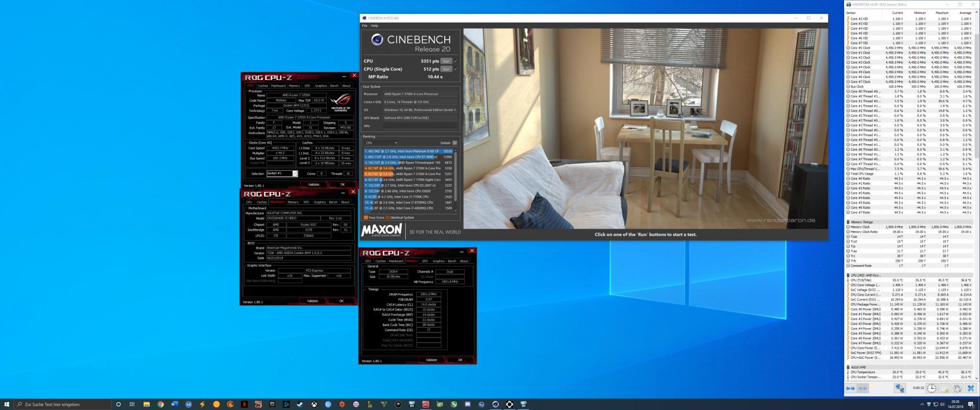Switch to CPU tab in Memory CPU-Z window
This screenshot has height=410, width=980.
point(367,261)
